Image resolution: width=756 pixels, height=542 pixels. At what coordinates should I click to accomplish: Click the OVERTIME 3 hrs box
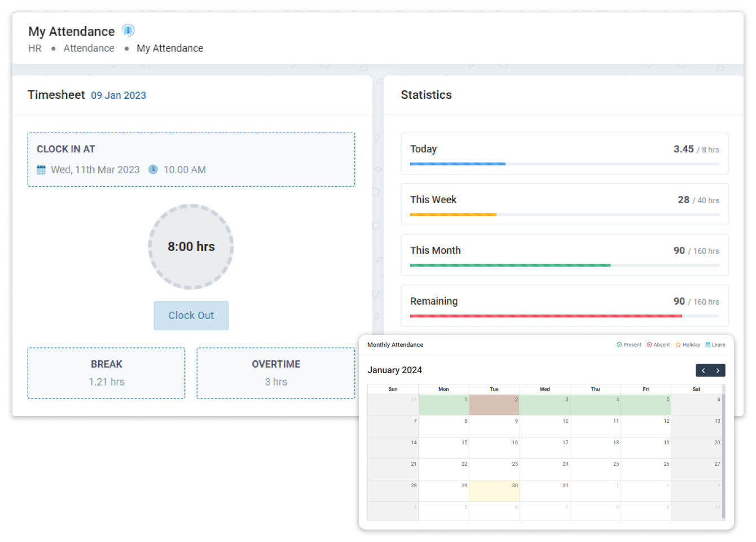click(275, 373)
